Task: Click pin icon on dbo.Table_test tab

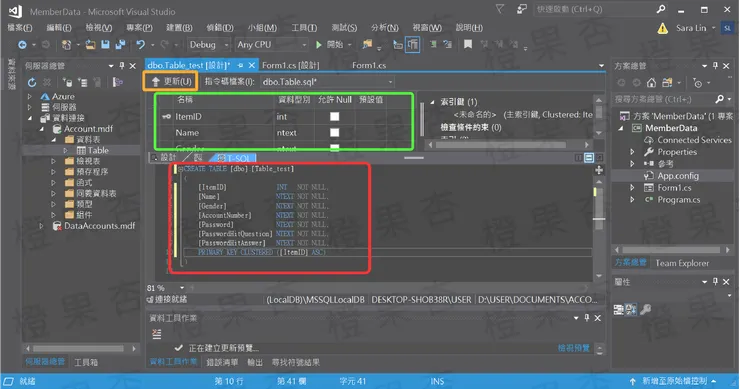Action: pyautogui.click(x=240, y=65)
